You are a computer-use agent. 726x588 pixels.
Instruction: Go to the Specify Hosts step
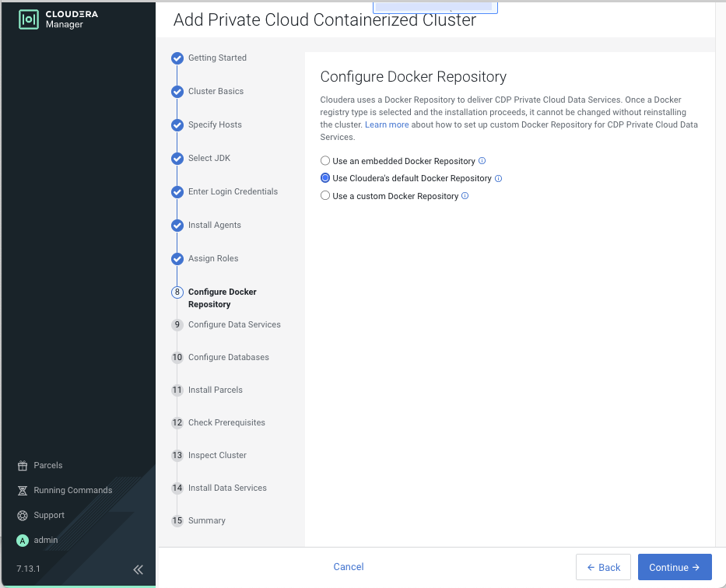215,124
